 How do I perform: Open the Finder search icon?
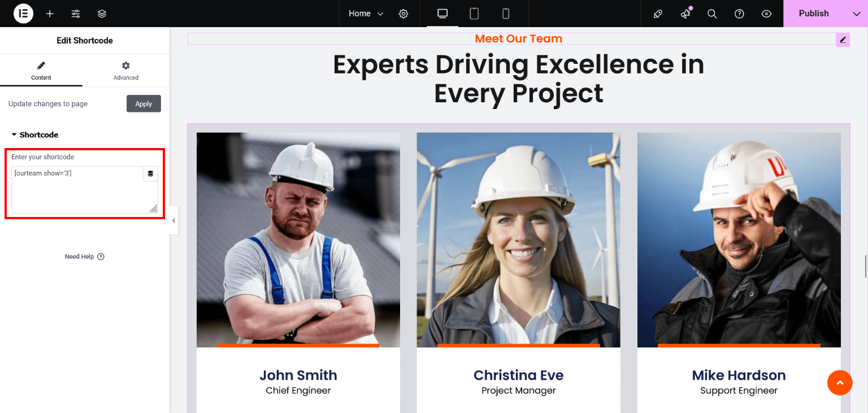coord(712,14)
